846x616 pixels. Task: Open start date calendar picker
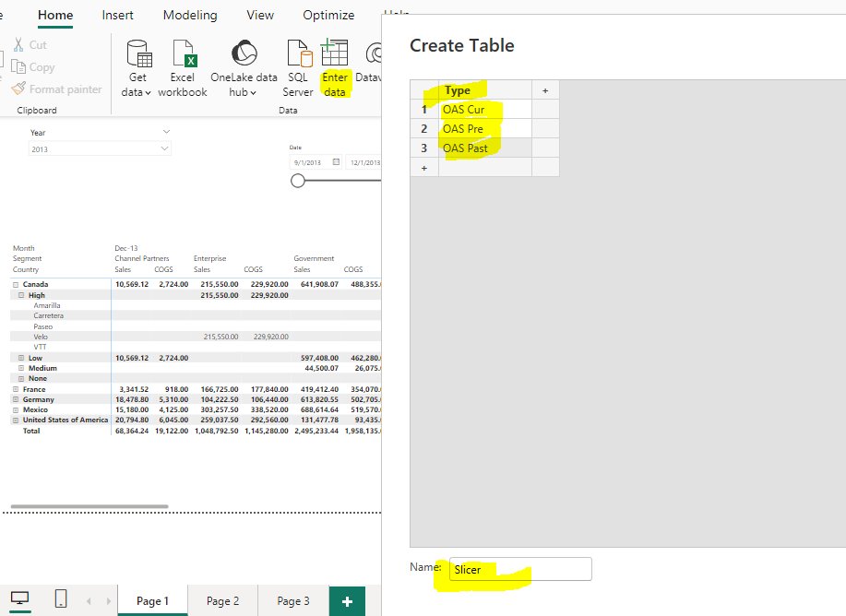pyautogui.click(x=336, y=161)
